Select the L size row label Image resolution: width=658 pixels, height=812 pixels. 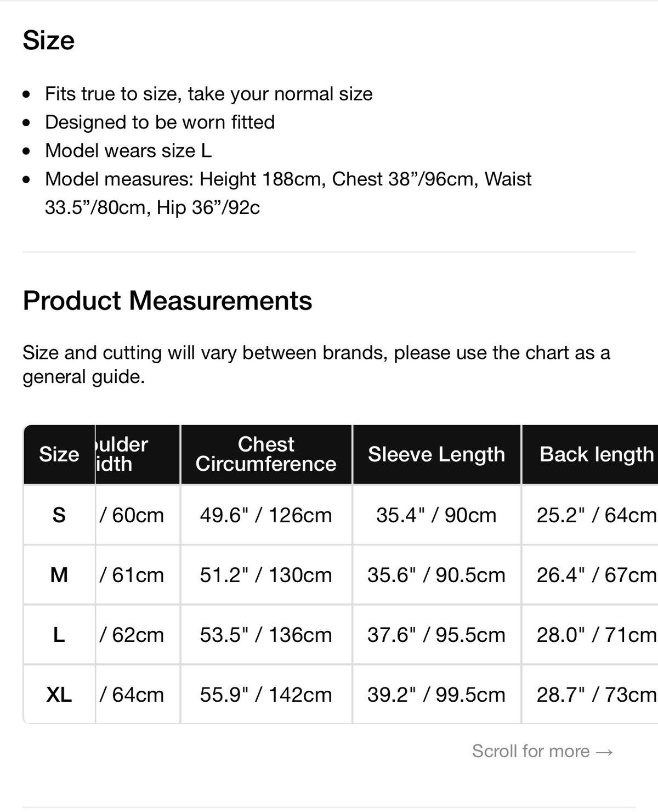click(59, 635)
